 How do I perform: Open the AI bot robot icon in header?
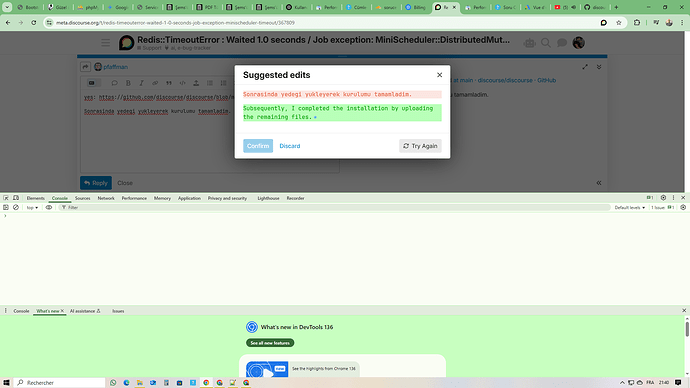click(x=529, y=43)
